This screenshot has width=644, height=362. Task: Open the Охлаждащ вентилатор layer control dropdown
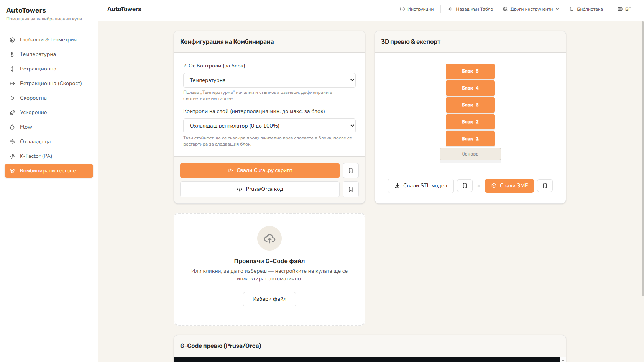point(269,126)
